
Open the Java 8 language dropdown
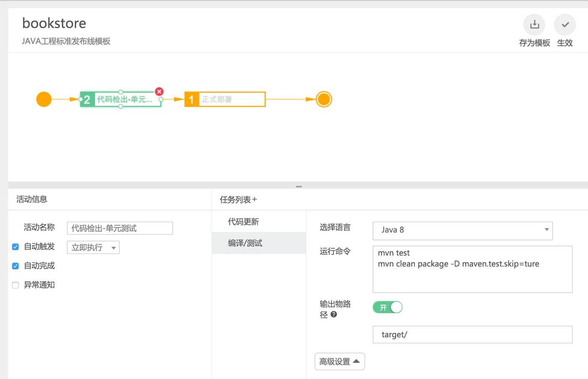[462, 230]
